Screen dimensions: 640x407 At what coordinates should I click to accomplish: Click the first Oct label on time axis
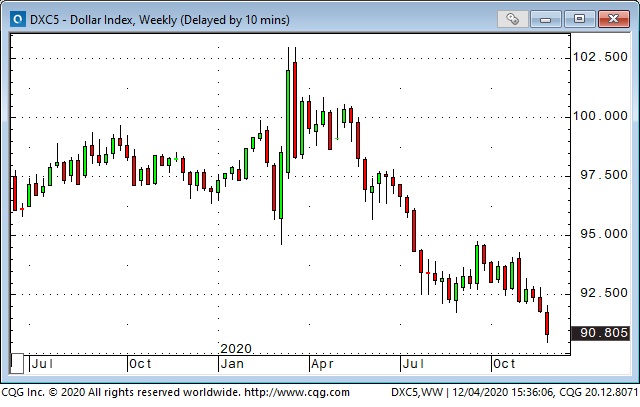(x=140, y=364)
